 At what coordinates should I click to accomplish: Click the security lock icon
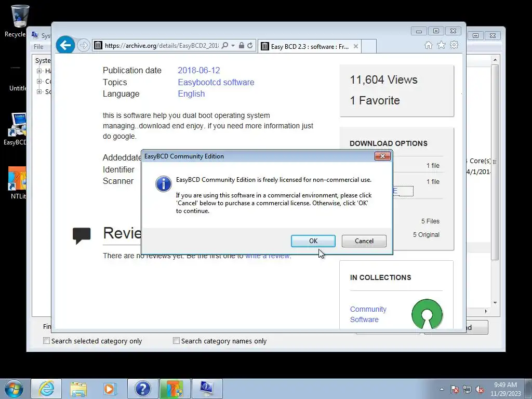(x=241, y=46)
